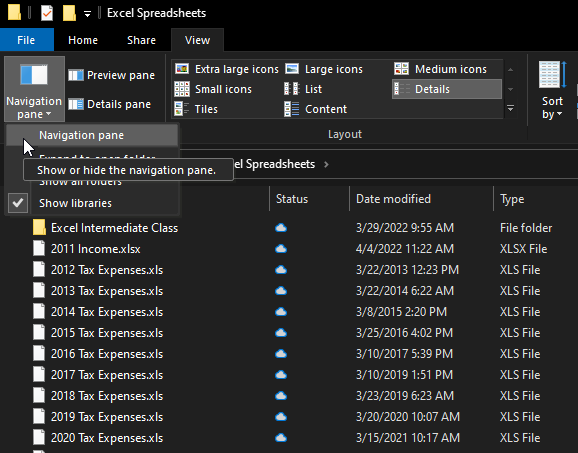The height and width of the screenshot is (453, 578).
Task: Click the Properties quick access icon
Action: [x=47, y=13]
